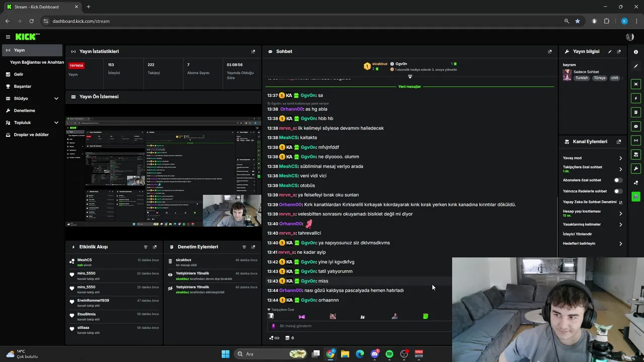Image resolution: width=644 pixels, height=362 pixels.
Task: Edit stream info with pencil icon in Yayın bilgisi
Action: [610, 51]
